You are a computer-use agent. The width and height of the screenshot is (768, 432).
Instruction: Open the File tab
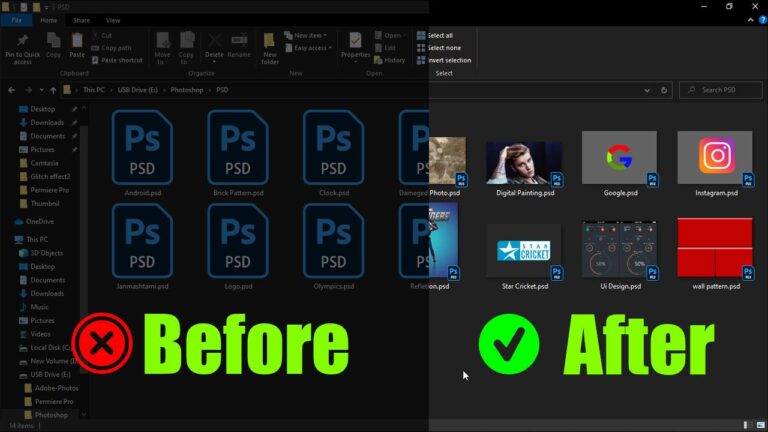pos(16,20)
